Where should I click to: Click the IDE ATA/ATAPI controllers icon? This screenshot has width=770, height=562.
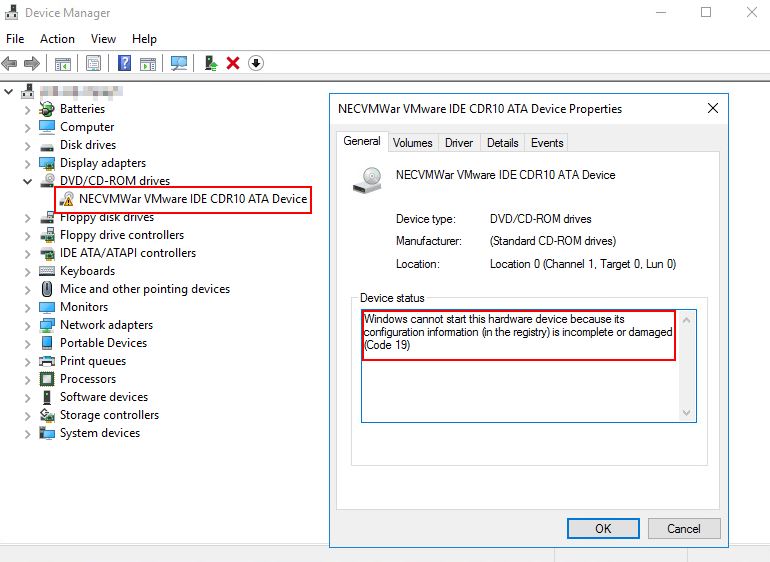tap(47, 253)
